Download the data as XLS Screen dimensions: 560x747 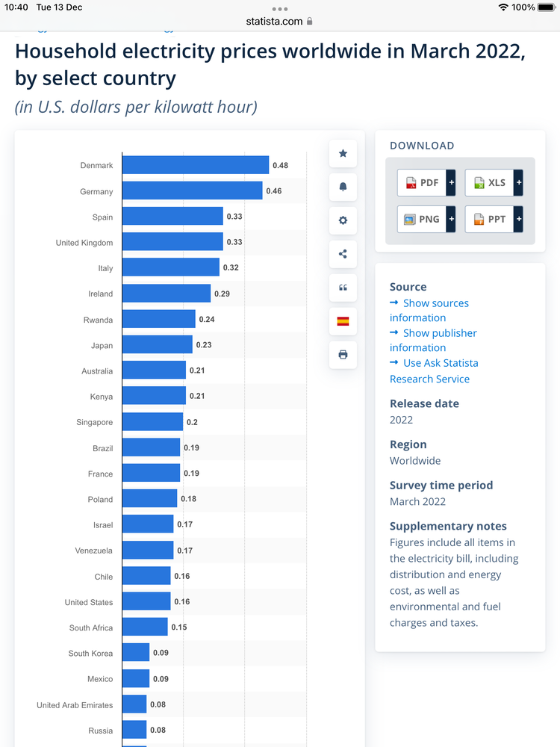pos(489,182)
